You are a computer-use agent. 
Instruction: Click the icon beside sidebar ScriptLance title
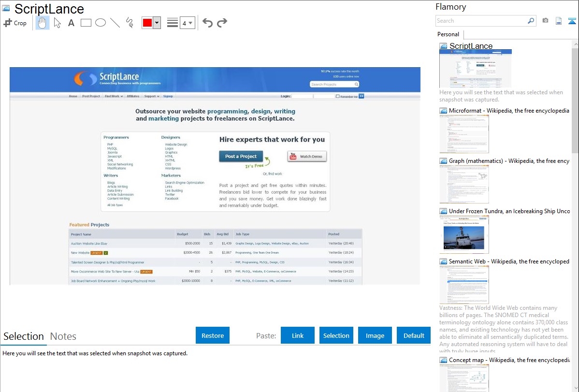[x=443, y=46]
